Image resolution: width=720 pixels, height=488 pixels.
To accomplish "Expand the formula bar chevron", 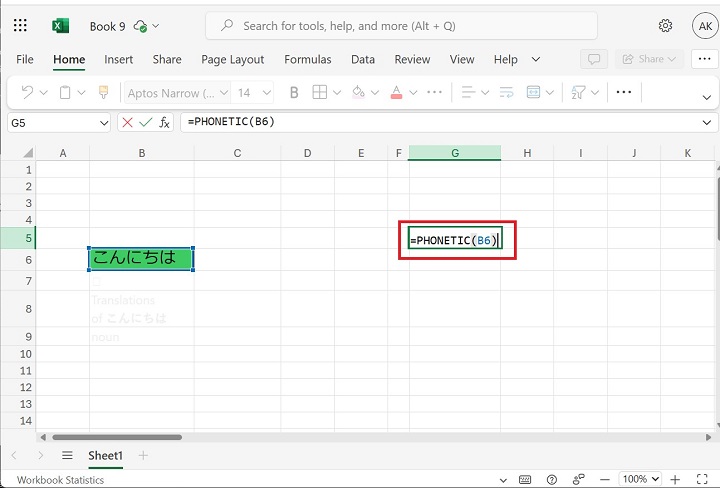I will 707,122.
